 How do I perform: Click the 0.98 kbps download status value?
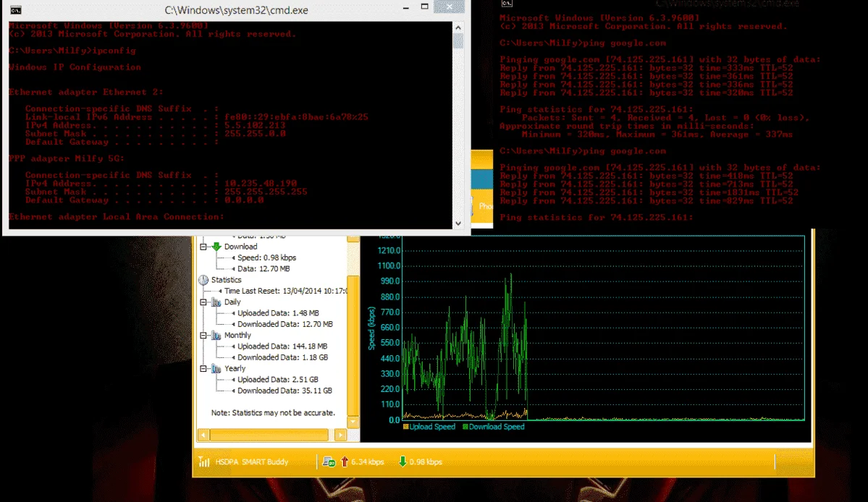coord(425,461)
